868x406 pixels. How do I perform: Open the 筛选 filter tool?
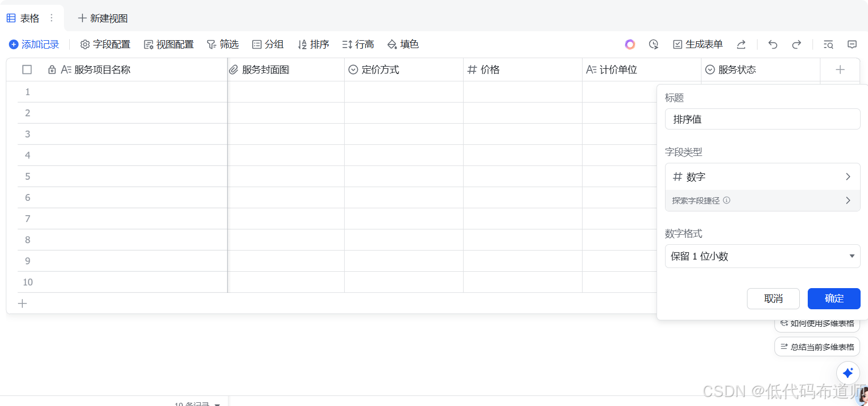click(x=223, y=44)
